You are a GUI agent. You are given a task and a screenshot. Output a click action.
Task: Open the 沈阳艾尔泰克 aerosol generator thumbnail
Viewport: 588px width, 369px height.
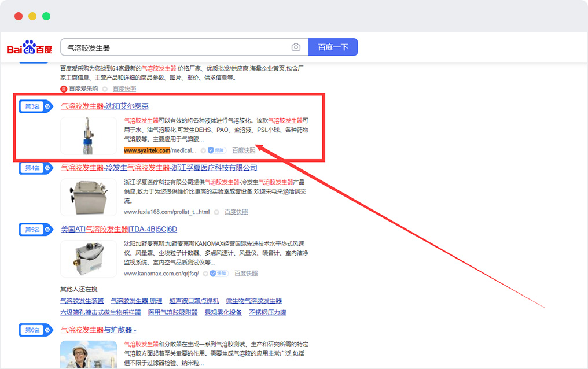tap(89, 135)
